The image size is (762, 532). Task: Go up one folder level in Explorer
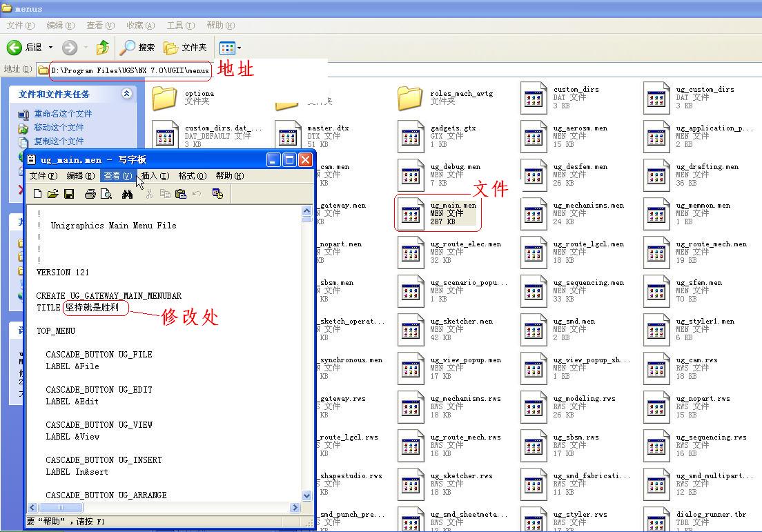coord(103,47)
